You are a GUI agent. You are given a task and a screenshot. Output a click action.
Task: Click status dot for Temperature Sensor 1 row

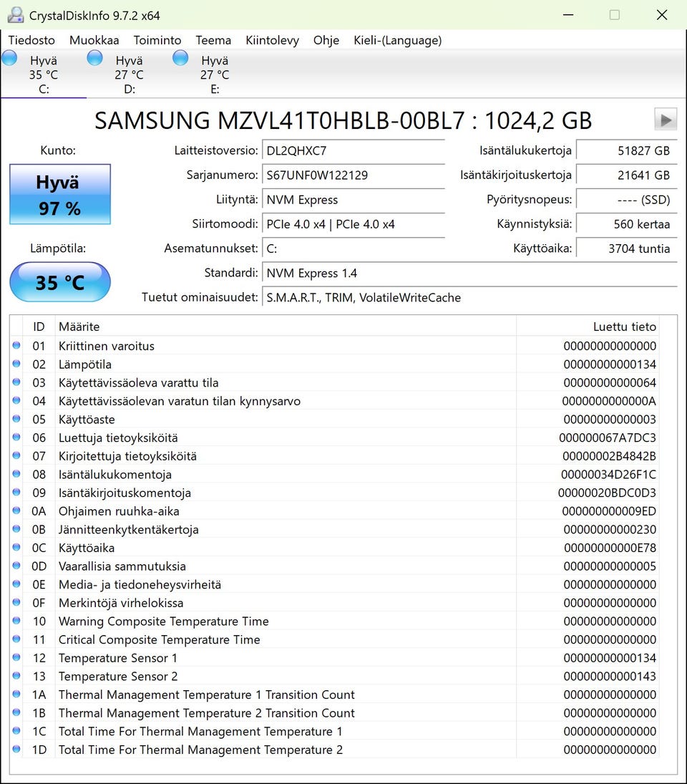pyautogui.click(x=16, y=657)
